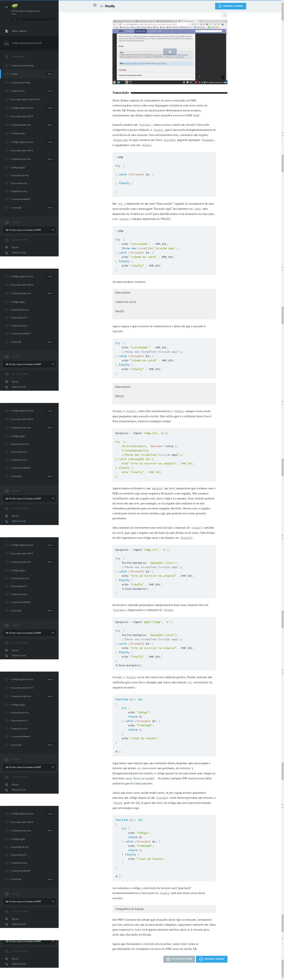The width and height of the screenshot is (284, 980).
Task: Select 'Quando usar finally' activity
Action: pyautogui.click(x=21, y=82)
